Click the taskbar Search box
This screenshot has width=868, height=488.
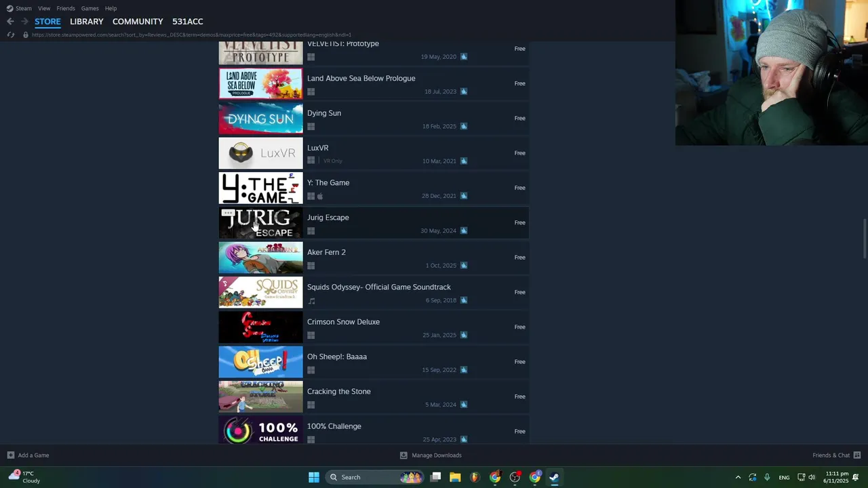[374, 477]
